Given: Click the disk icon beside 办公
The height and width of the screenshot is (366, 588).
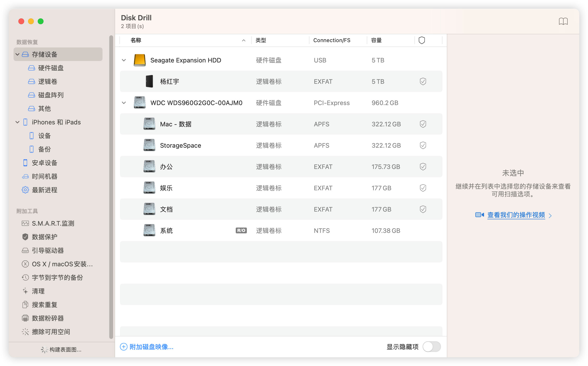Looking at the screenshot, I should [149, 167].
